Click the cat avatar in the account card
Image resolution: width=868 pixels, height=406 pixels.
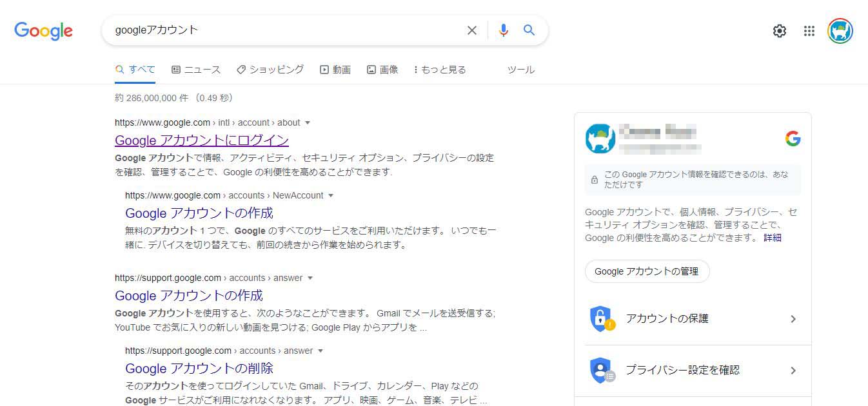(600, 139)
